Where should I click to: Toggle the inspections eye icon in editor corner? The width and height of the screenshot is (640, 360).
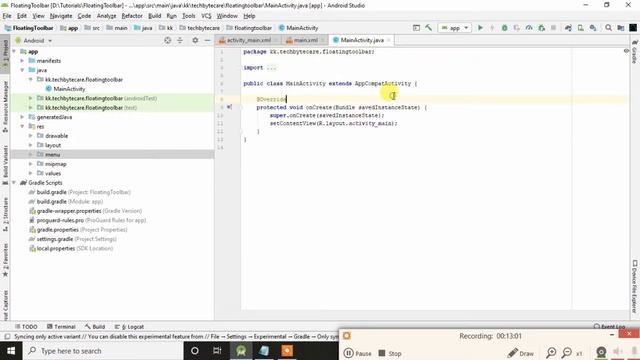(x=626, y=51)
